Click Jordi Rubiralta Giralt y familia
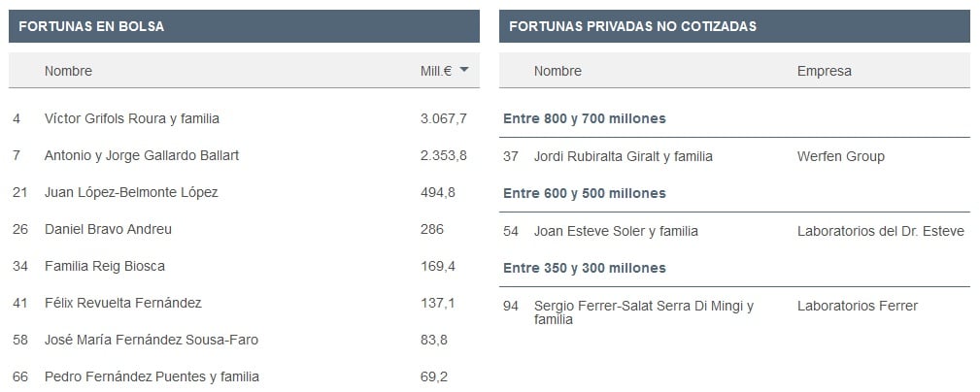This screenshot has height=392, width=980. (624, 156)
